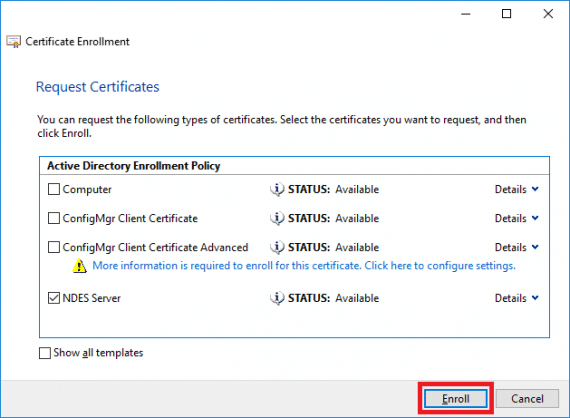Select the Computer template label
This screenshot has height=418, width=570.
click(87, 189)
